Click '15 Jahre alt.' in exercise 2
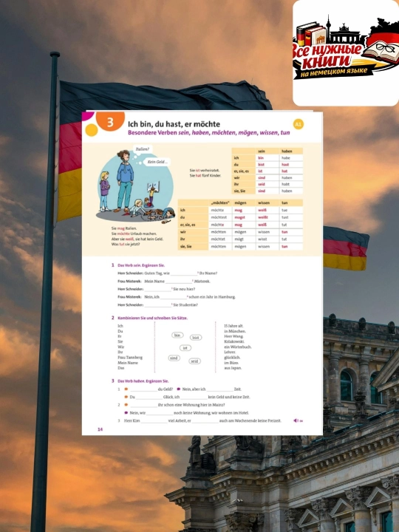 233,326
